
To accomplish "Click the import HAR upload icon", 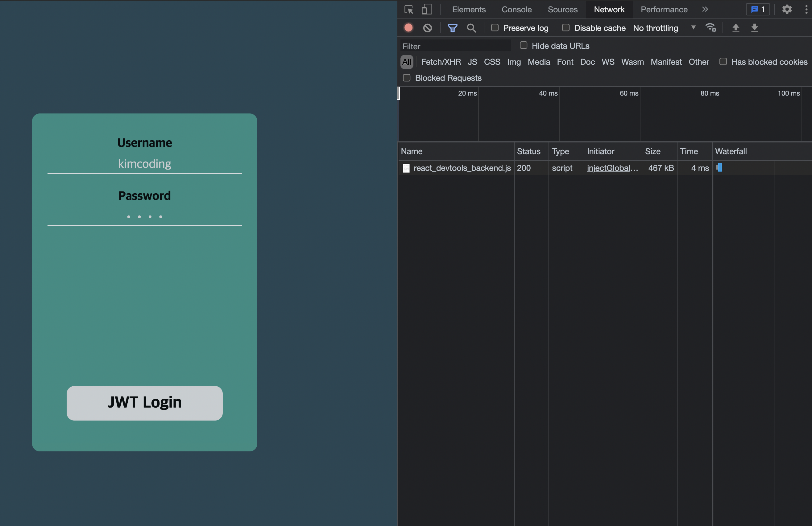I will tap(735, 28).
